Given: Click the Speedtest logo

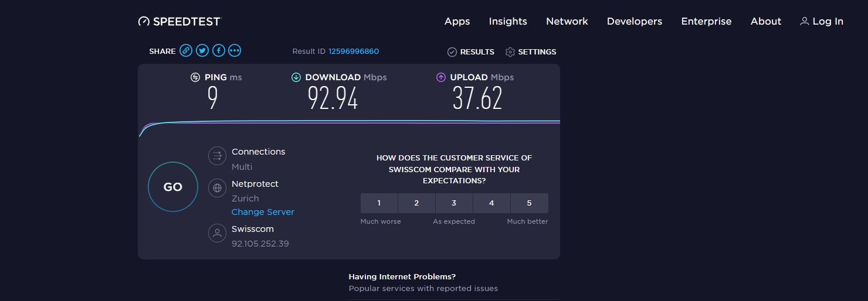Looking at the screenshot, I should click(x=179, y=22).
